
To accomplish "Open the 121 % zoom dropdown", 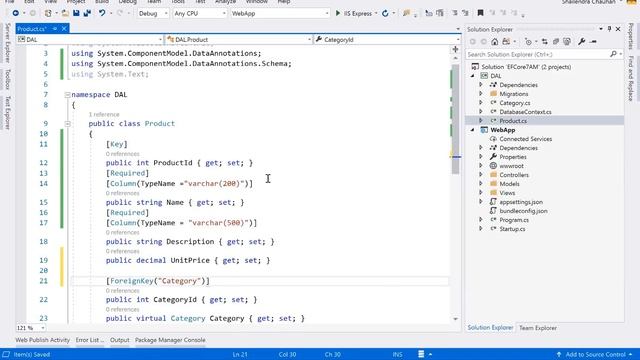I will pyautogui.click(x=31, y=328).
